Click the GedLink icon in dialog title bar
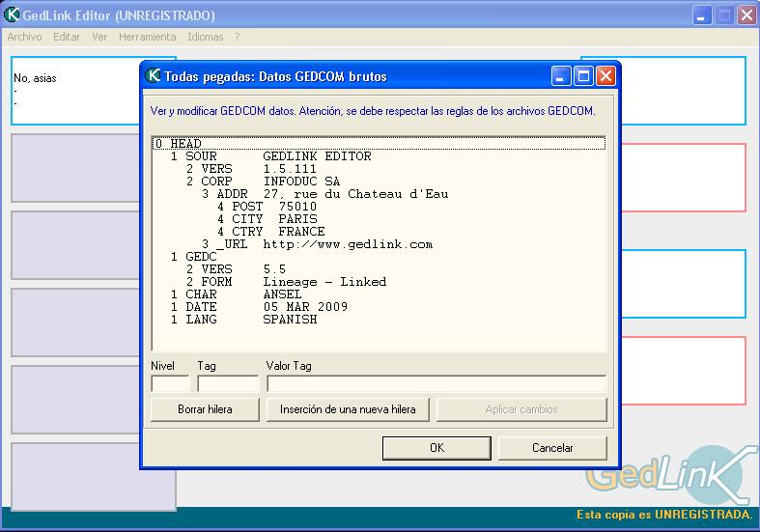This screenshot has width=760, height=532. coord(153,75)
